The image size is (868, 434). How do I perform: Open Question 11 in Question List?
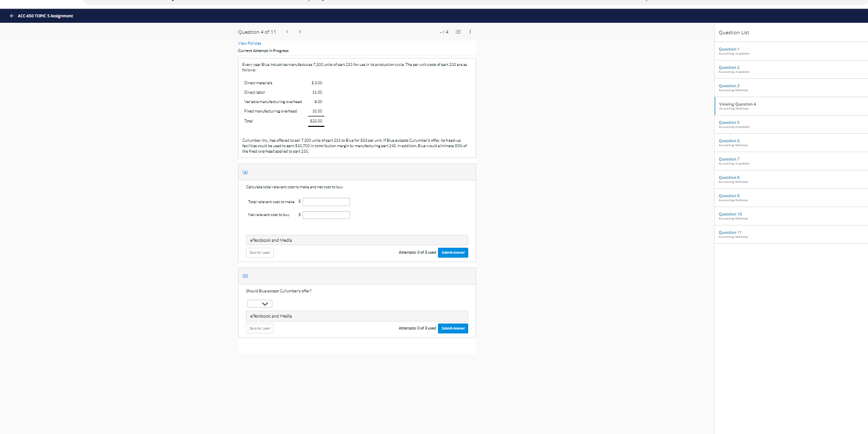tap(730, 232)
